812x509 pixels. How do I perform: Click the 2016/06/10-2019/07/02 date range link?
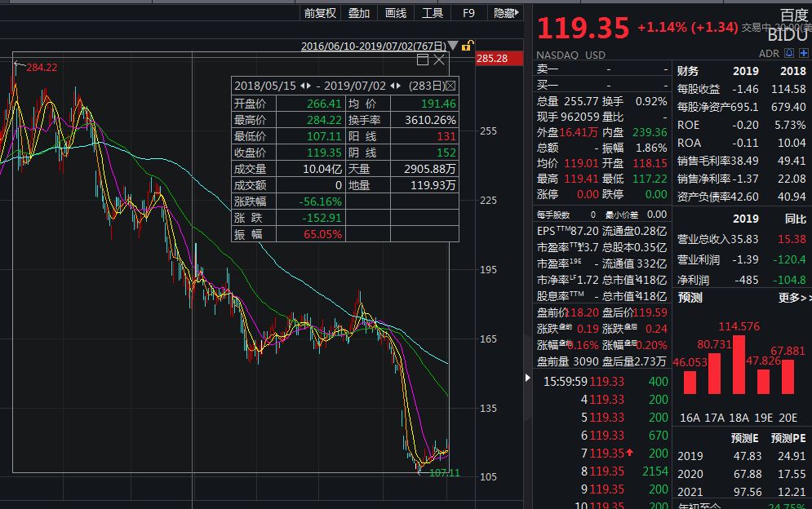point(374,46)
